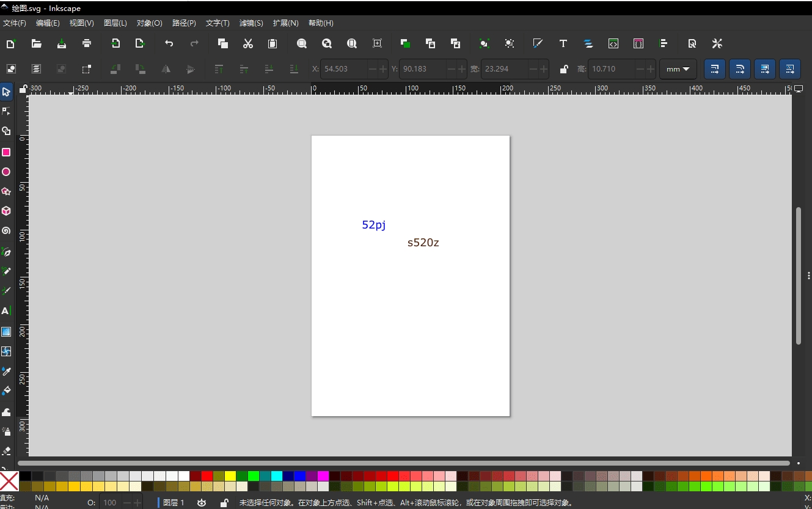Screen dimensions: 812x509
Task: Select the Star and polygon tool
Action: (6, 192)
